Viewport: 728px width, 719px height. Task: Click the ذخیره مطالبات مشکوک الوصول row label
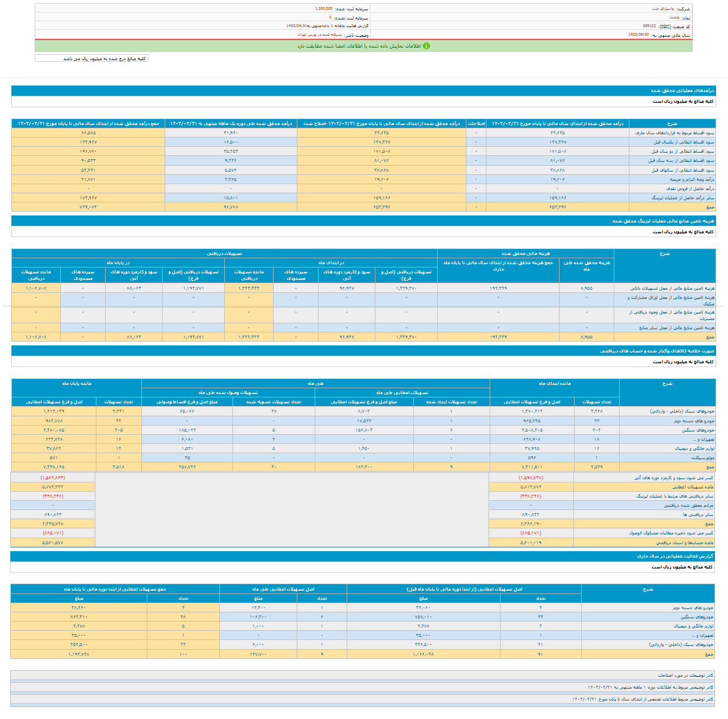point(671,533)
